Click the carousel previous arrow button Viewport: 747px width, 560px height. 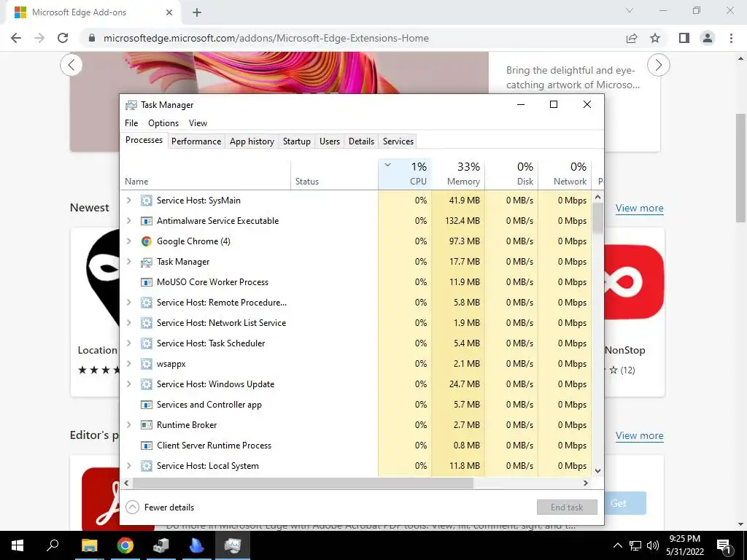pos(71,65)
